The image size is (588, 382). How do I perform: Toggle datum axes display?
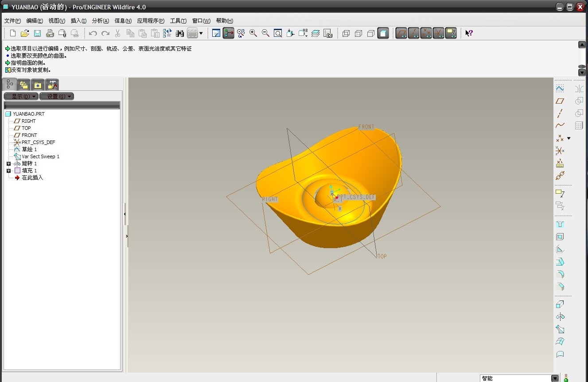pos(414,33)
